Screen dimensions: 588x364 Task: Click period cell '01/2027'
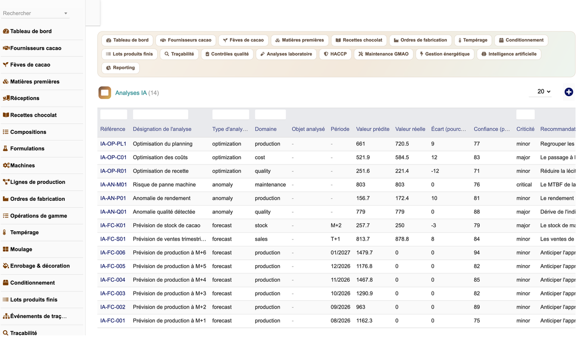click(341, 253)
